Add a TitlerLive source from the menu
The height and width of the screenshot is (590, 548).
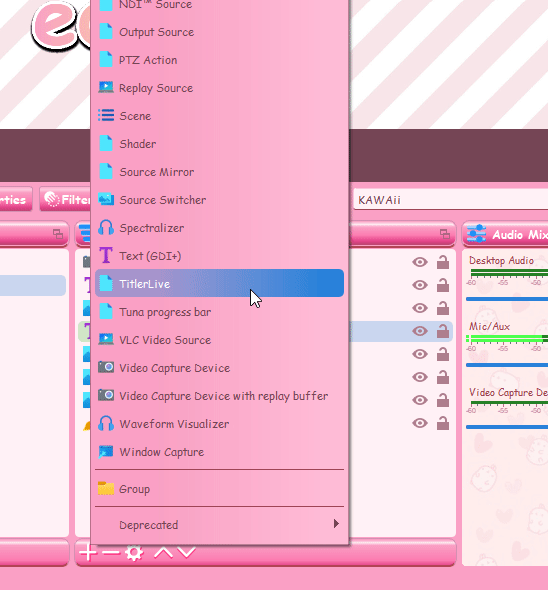[x=219, y=283]
